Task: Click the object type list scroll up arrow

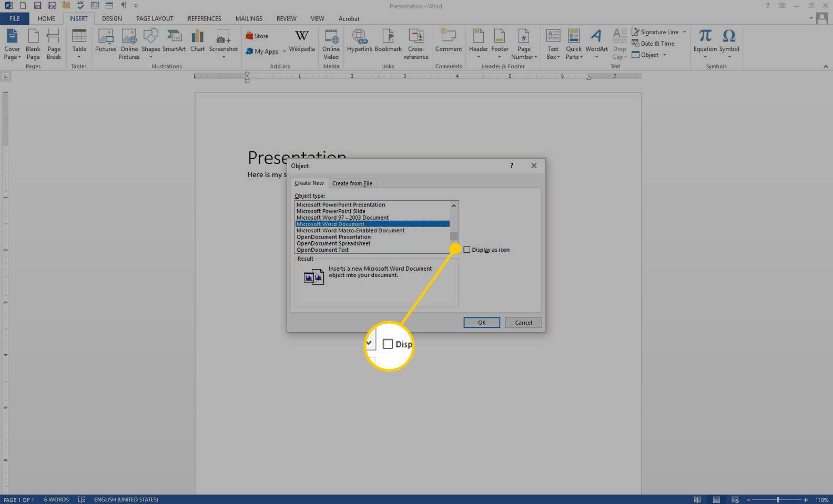Action: [x=454, y=205]
